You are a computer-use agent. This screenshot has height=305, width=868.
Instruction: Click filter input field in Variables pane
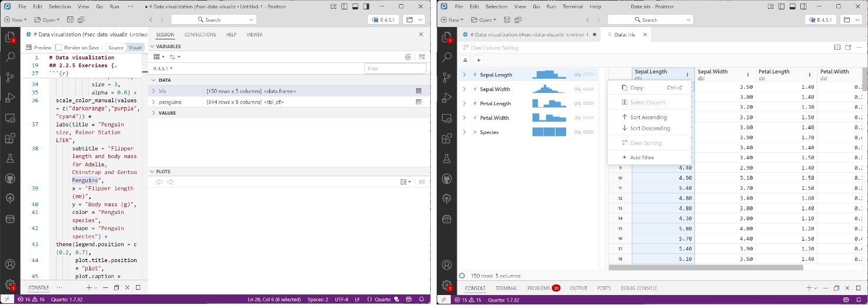tap(395, 69)
